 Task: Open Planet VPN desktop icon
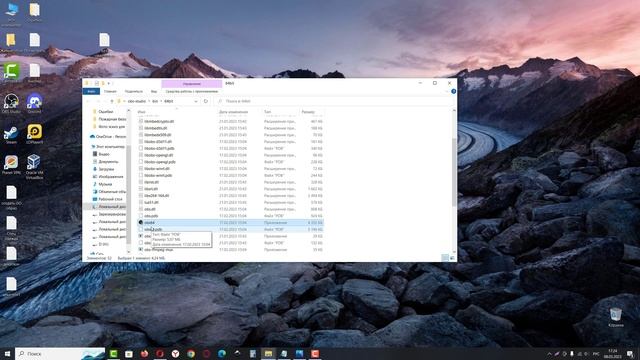(11, 164)
